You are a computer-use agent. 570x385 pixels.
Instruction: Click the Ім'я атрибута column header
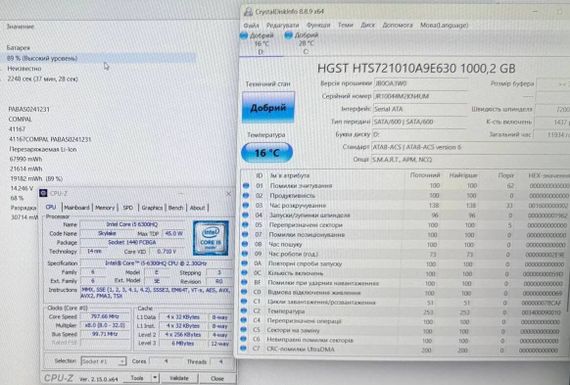[x=290, y=175]
